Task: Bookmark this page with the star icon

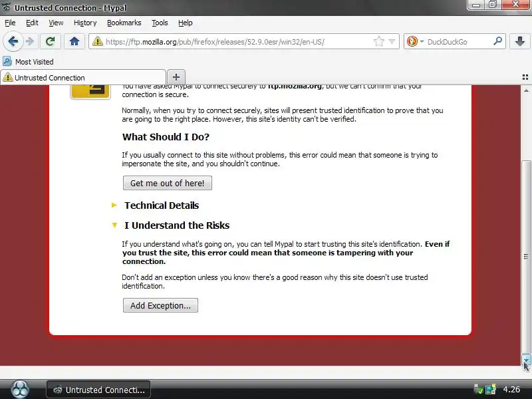Action: pyautogui.click(x=378, y=42)
